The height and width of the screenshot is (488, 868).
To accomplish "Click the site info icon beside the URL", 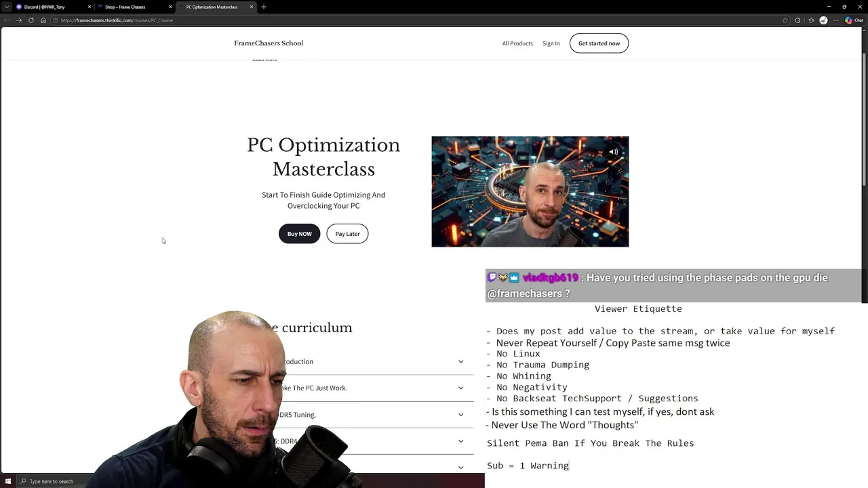I will pyautogui.click(x=56, y=20).
